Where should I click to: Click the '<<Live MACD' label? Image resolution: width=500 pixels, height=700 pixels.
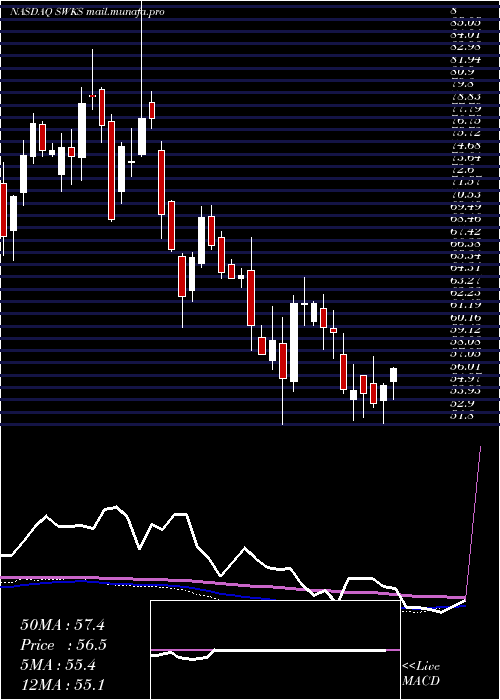pos(421,674)
